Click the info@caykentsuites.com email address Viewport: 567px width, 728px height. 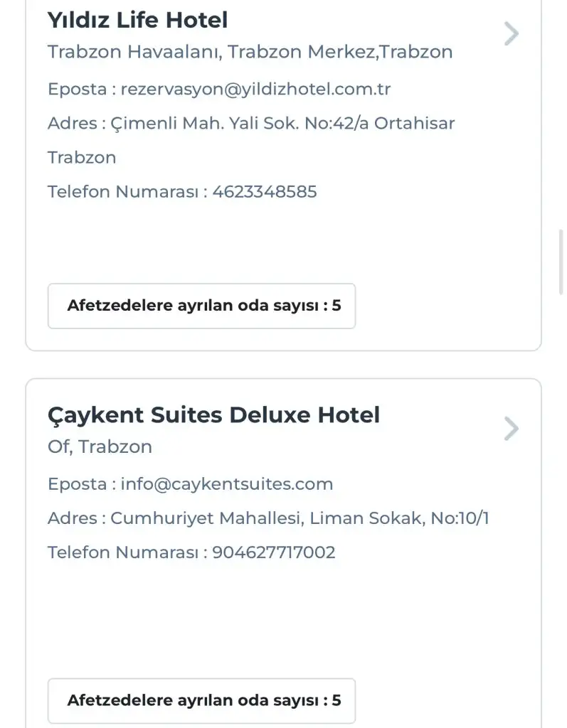click(226, 484)
